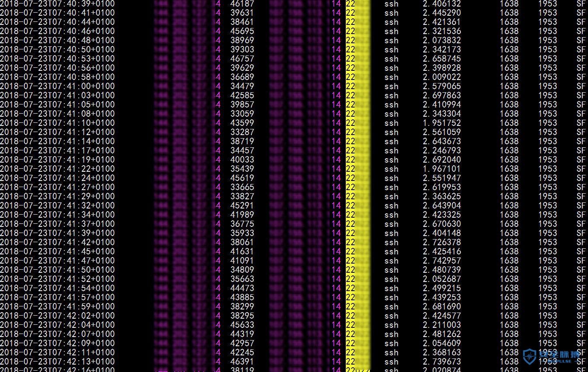Select timestamp 2018-07-23T07:42:13+0100
The height and width of the screenshot is (372, 588).
tap(57, 362)
